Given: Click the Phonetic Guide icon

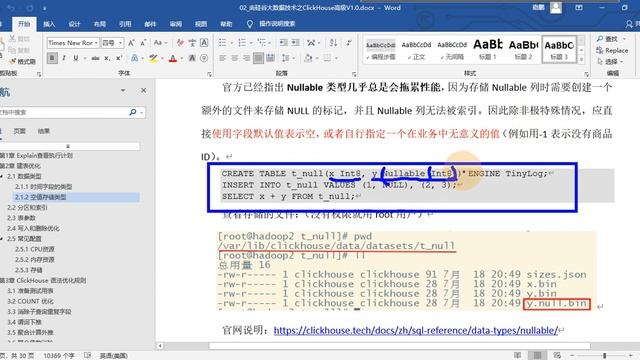Looking at the screenshot, I should [x=192, y=42].
